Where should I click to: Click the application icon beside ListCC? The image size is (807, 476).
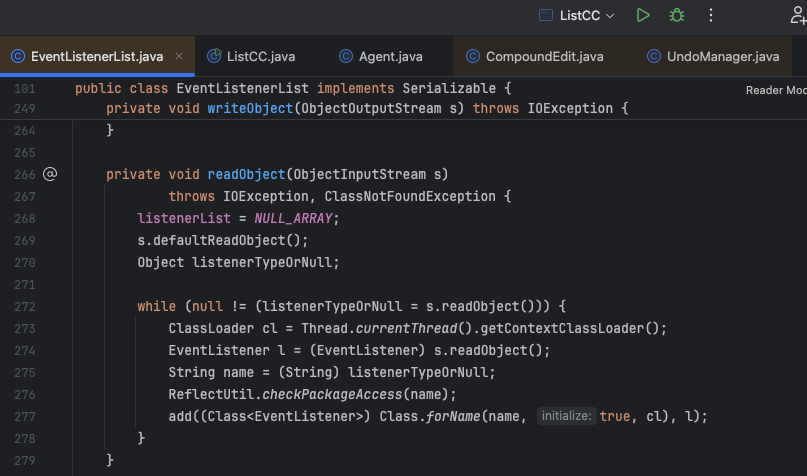[x=546, y=15]
